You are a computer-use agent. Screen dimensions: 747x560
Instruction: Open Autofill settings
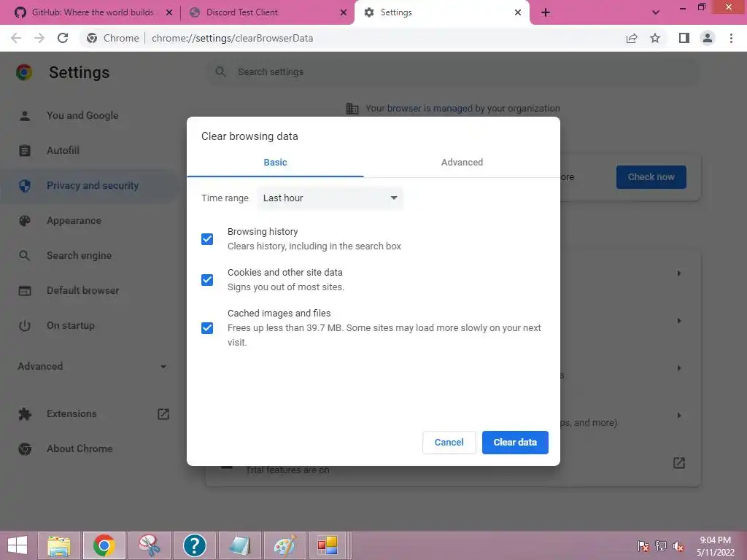click(63, 150)
